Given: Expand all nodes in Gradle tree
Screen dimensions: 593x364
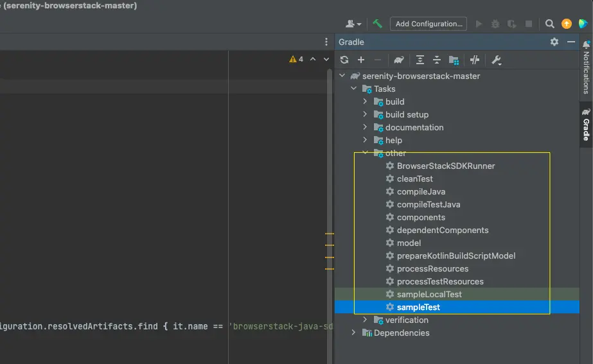Looking at the screenshot, I should coord(420,60).
